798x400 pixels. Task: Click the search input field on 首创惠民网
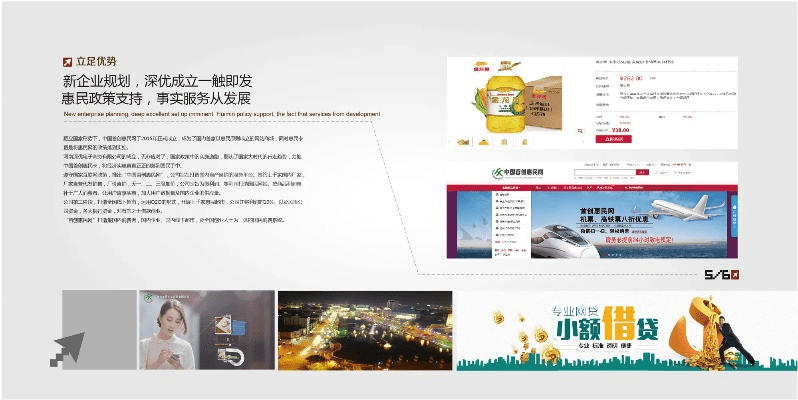[605, 173]
